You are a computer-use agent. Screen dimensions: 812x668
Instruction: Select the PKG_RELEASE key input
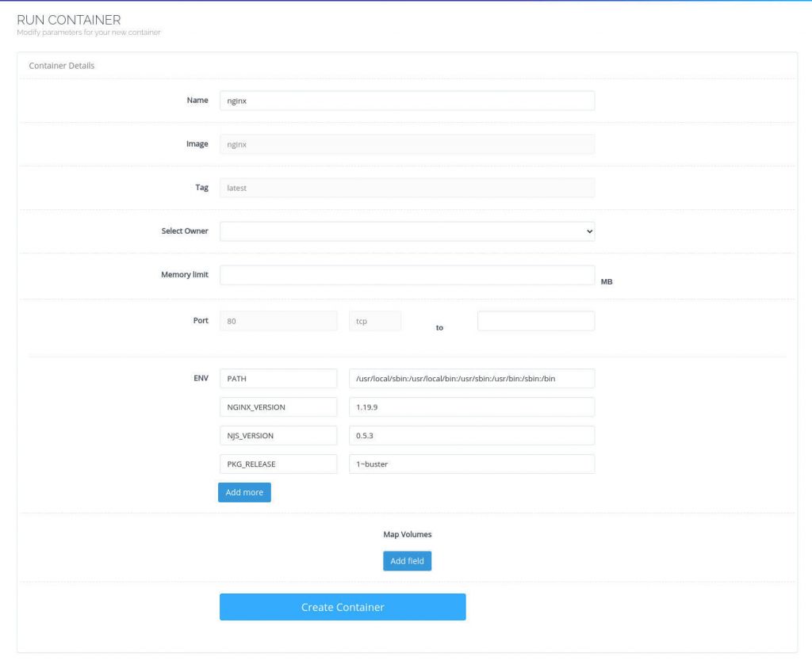[x=278, y=464]
